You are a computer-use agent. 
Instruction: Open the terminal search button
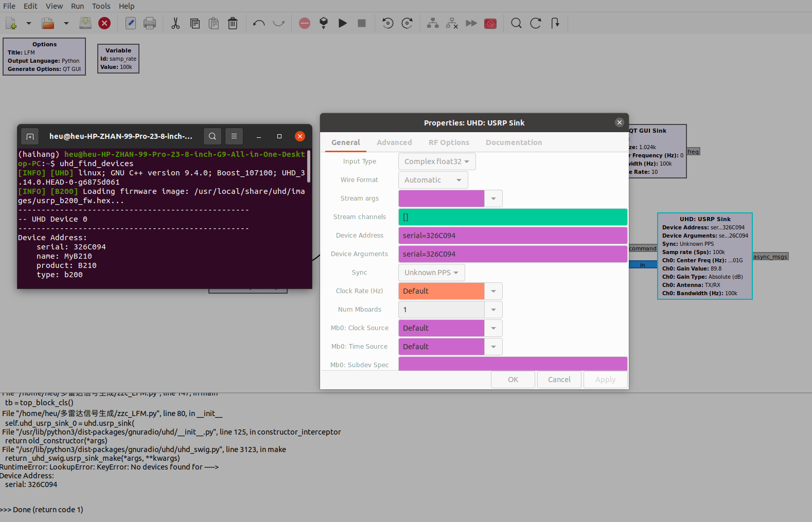[213, 136]
